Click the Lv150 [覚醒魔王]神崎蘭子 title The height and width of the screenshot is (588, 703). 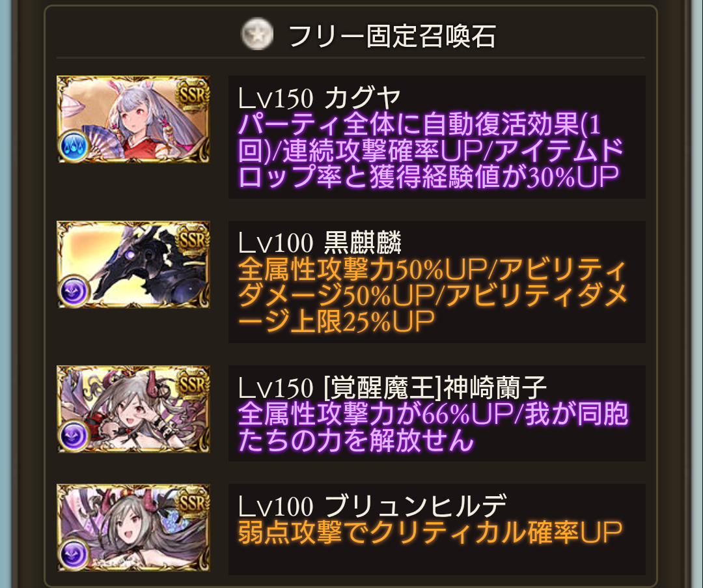point(392,387)
